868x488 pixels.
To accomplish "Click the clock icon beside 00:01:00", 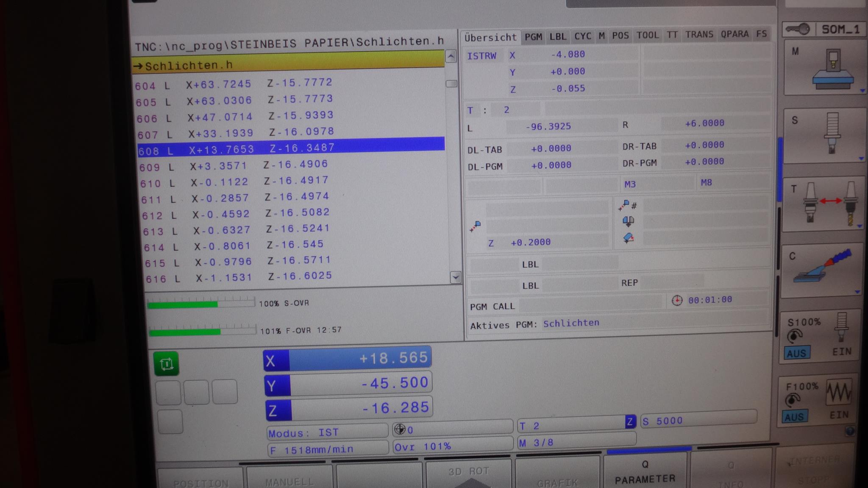I will click(677, 301).
